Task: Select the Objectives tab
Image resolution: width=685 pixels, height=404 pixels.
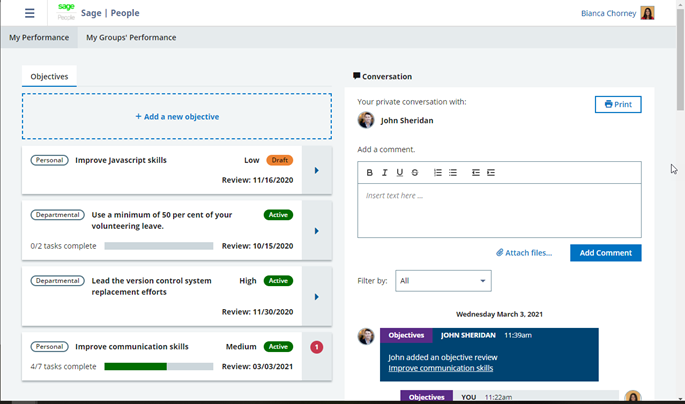Action: pyautogui.click(x=49, y=76)
